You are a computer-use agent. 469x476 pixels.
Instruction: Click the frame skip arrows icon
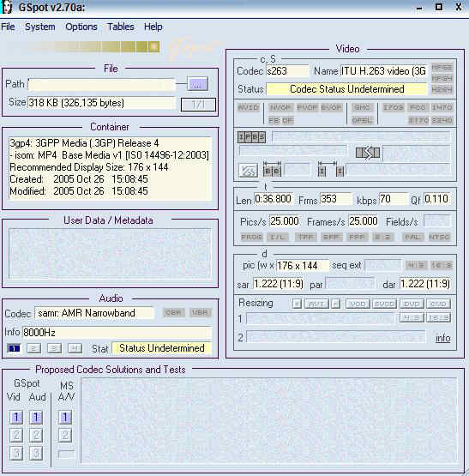(368, 153)
